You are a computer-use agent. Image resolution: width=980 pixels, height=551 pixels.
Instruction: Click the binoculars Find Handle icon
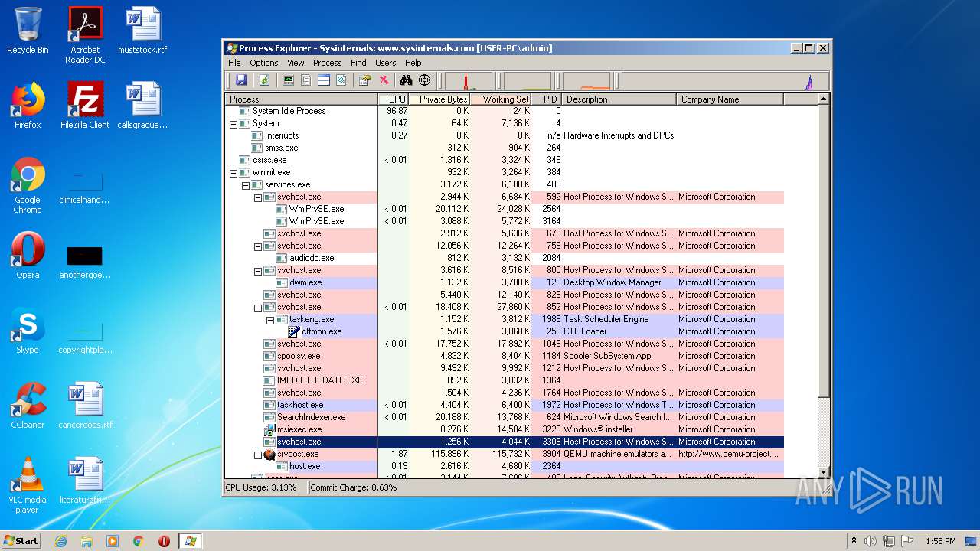point(407,80)
